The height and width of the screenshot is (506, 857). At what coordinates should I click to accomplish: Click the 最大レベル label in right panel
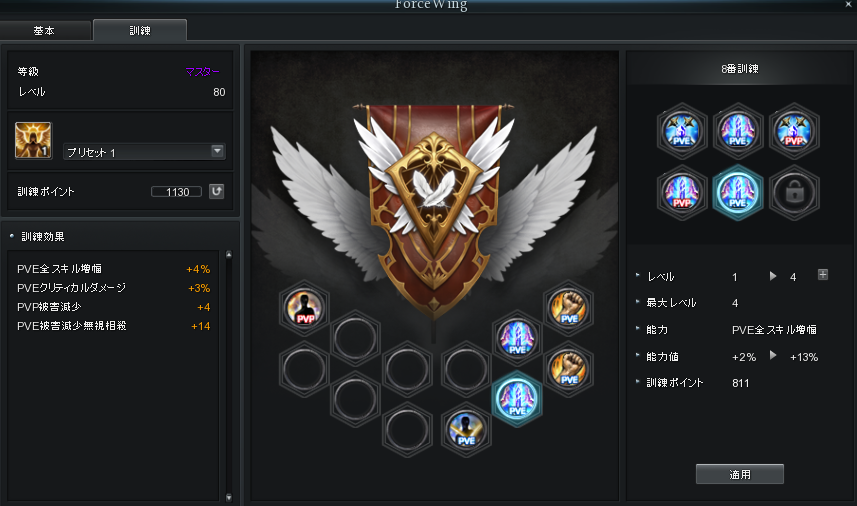pos(671,303)
